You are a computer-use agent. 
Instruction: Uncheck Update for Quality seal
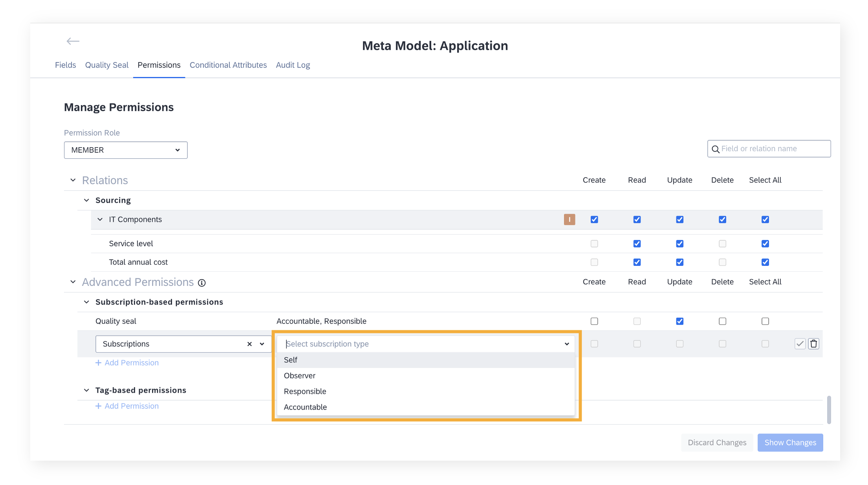click(x=680, y=321)
